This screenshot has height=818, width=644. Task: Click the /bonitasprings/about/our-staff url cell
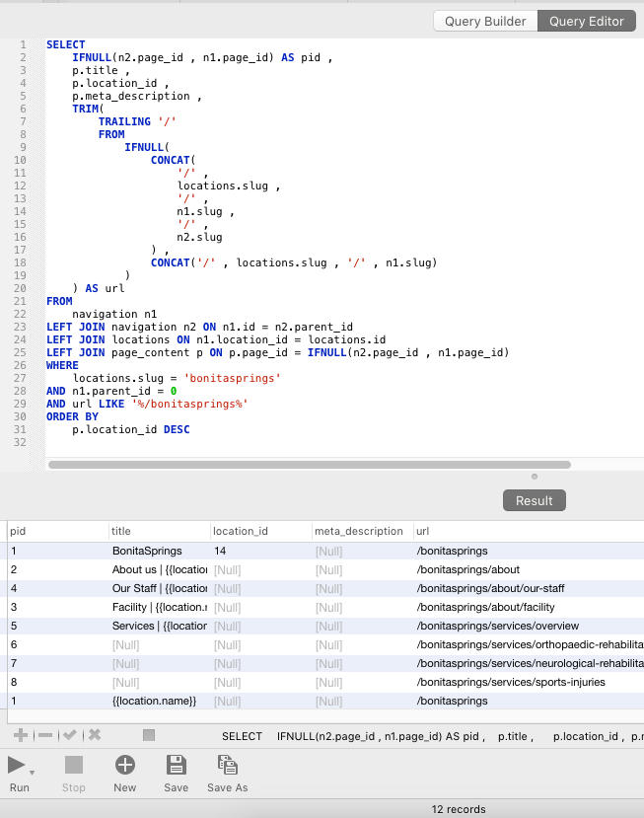point(529,588)
